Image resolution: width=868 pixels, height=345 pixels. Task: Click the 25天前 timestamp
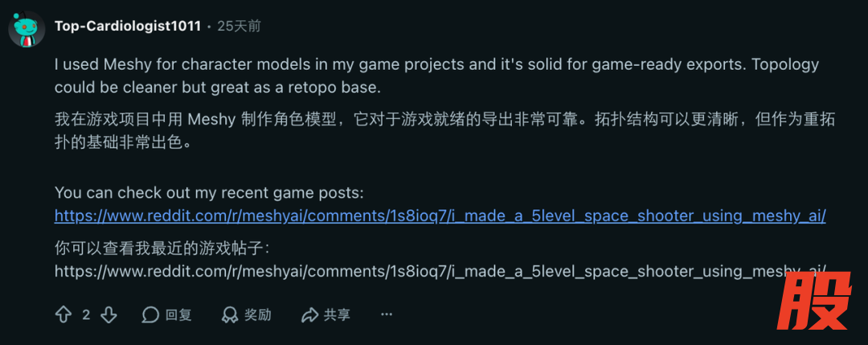(239, 26)
